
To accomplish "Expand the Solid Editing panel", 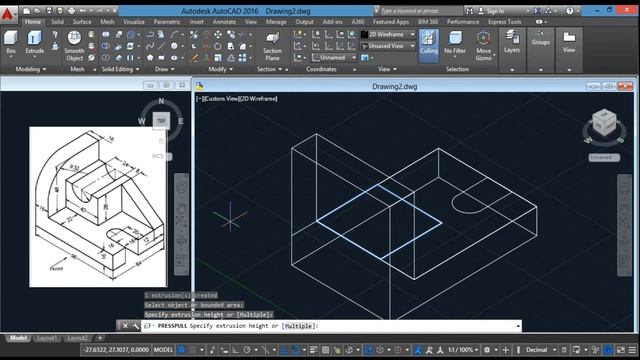I will pos(120,69).
